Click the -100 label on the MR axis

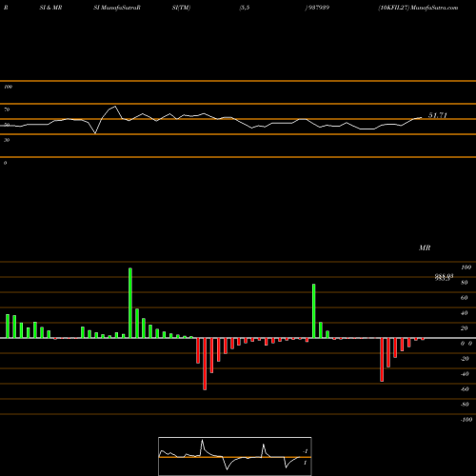pyautogui.click(x=466, y=420)
